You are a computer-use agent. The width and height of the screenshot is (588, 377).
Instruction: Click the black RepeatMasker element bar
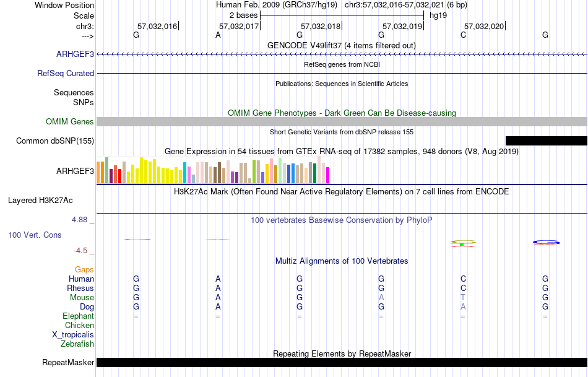pyautogui.click(x=342, y=362)
